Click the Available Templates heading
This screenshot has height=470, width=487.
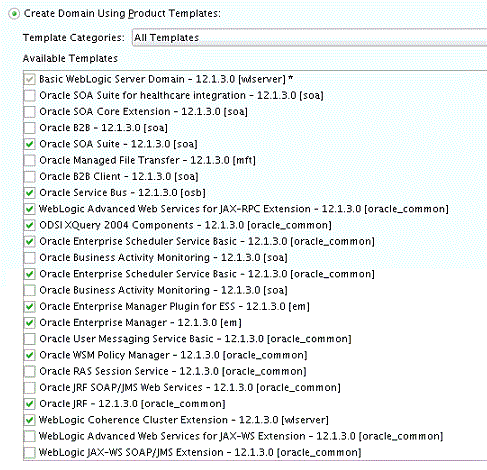[70, 58]
